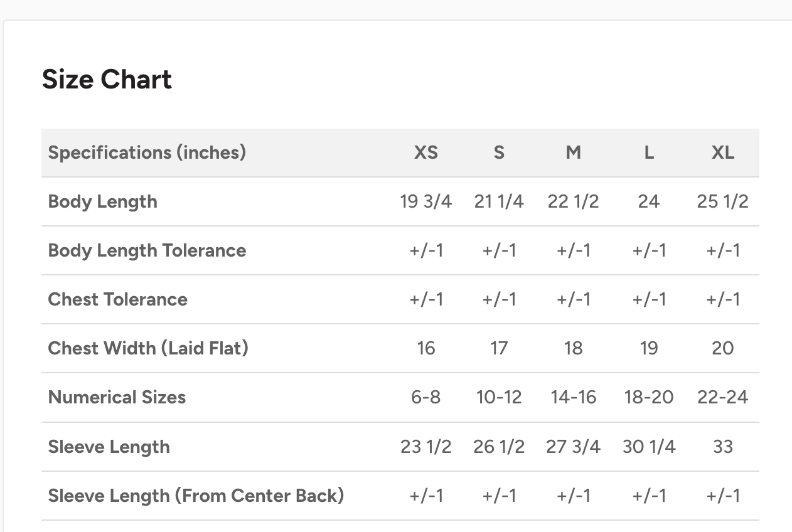The height and width of the screenshot is (532, 792).
Task: Select Sleeve Length (From Center Back) label
Action: (x=196, y=496)
